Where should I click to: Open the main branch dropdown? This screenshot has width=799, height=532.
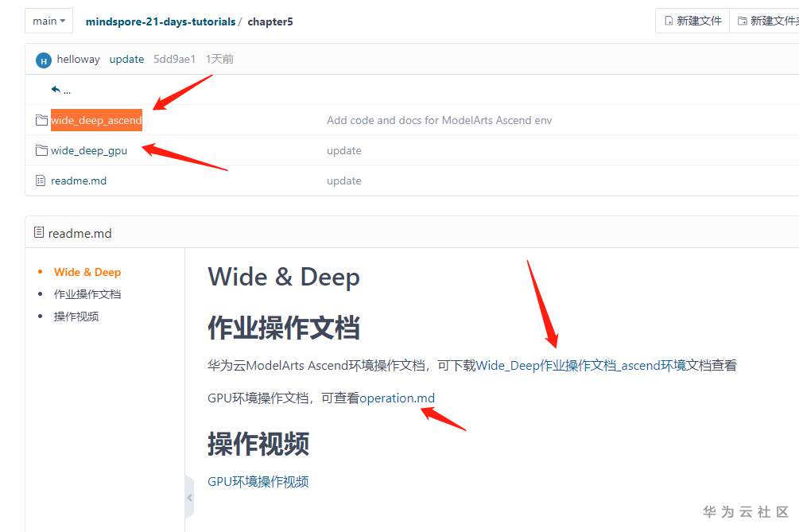(x=49, y=21)
